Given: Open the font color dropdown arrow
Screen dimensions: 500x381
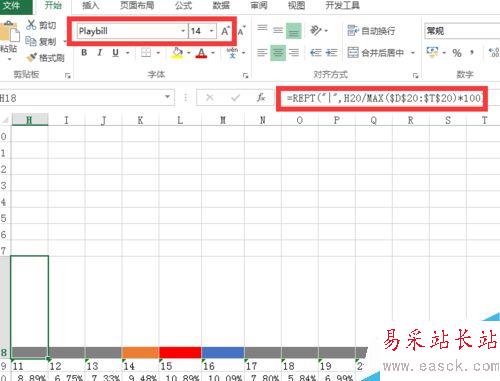Looking at the screenshot, I should point(213,53).
